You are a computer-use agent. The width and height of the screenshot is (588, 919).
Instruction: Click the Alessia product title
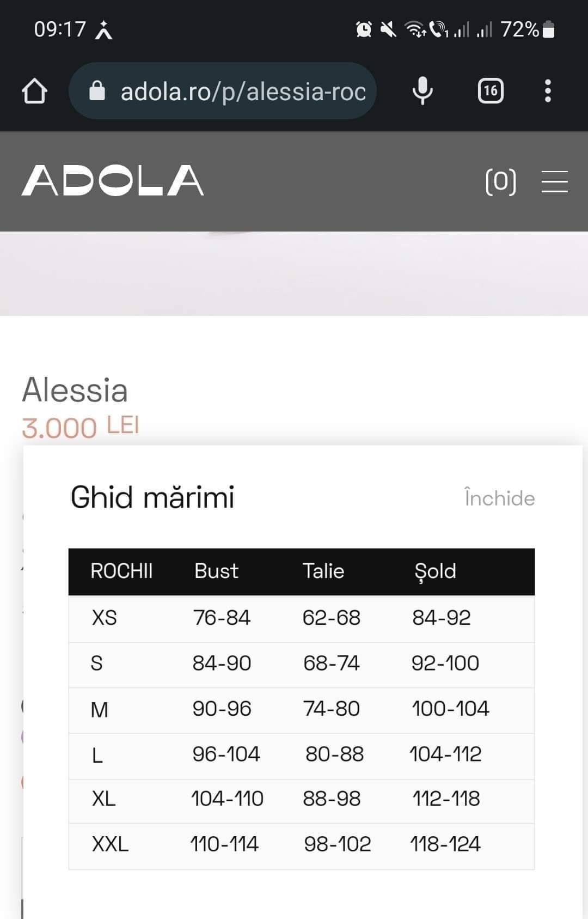pyautogui.click(x=75, y=390)
